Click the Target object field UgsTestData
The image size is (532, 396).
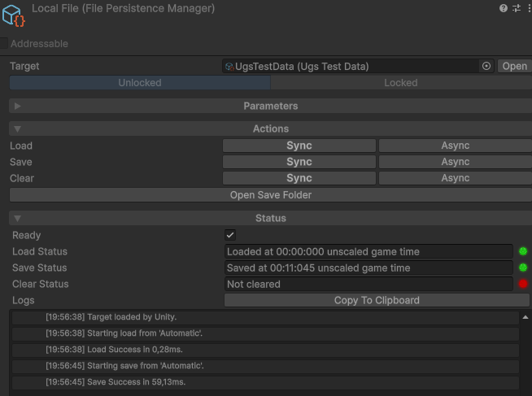coord(358,66)
